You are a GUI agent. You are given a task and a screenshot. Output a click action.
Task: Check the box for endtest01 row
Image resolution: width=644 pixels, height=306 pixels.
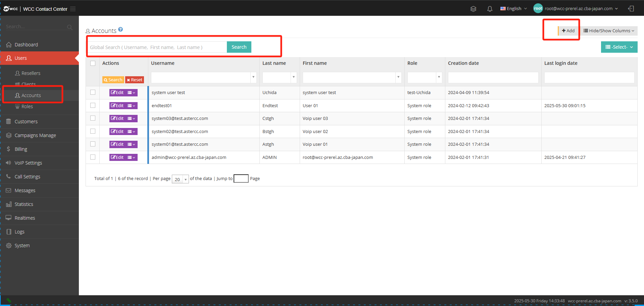[x=93, y=105]
